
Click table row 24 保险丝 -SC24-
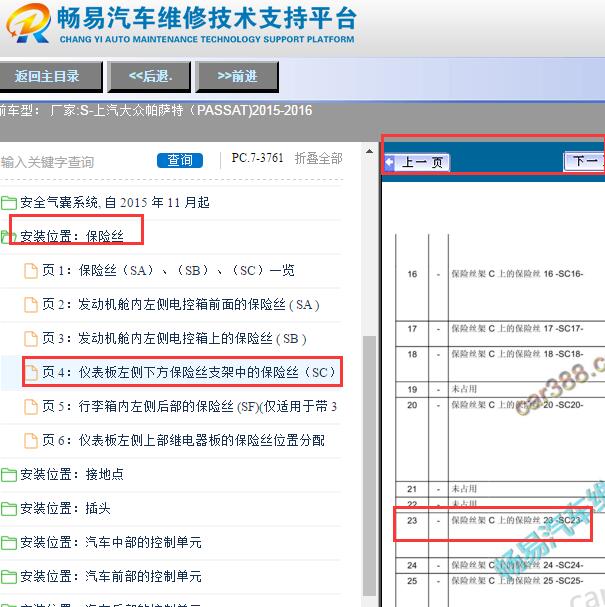[x=500, y=565]
